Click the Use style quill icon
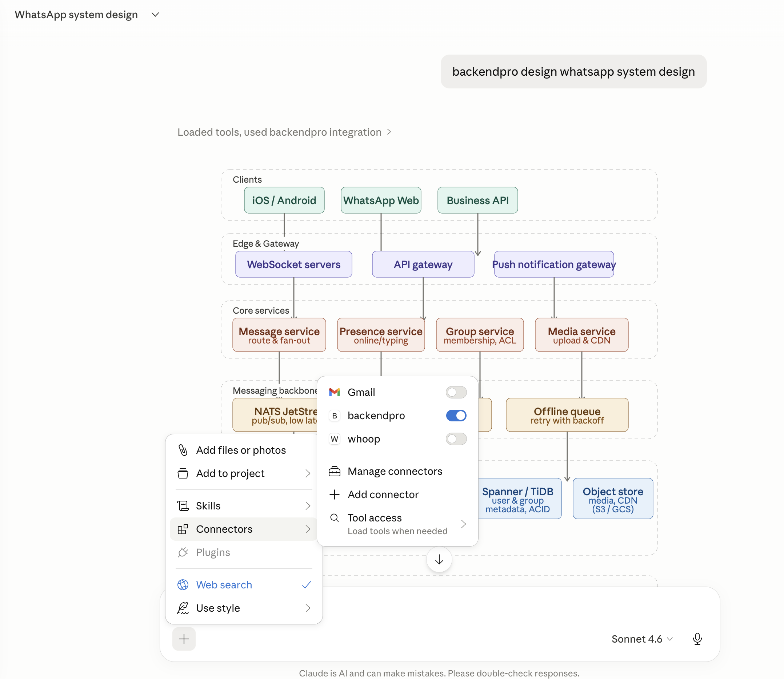The width and height of the screenshot is (784, 679). 183,608
